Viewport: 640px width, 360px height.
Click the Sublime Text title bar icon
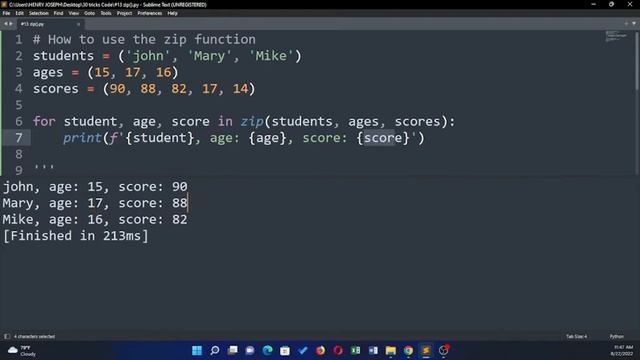[4, 4]
